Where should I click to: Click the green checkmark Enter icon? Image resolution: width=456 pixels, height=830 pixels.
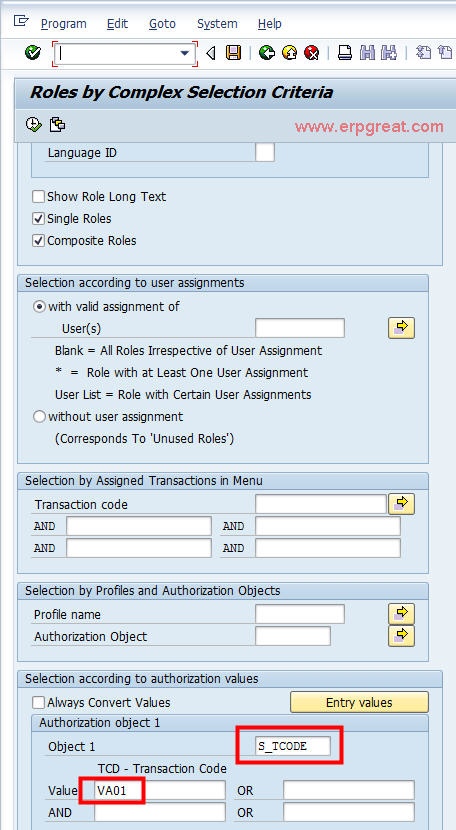(33, 53)
